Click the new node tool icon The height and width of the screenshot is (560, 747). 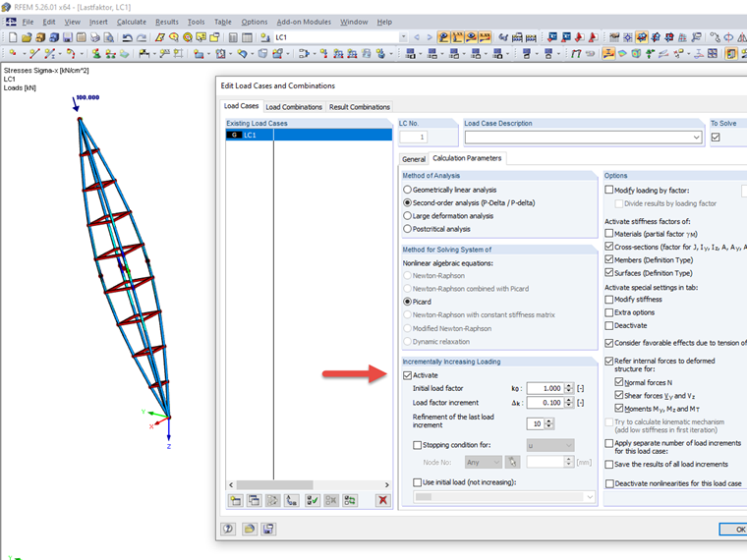point(13,54)
